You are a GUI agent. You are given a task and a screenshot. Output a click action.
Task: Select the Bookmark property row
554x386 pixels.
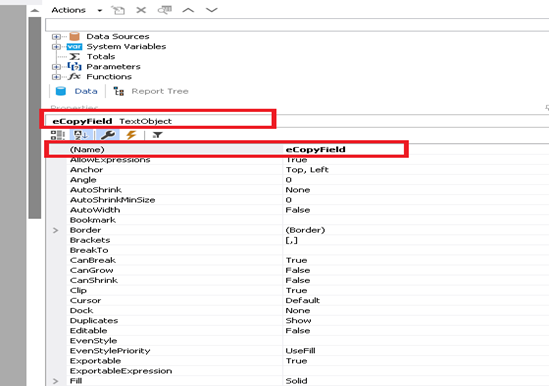pos(307,220)
